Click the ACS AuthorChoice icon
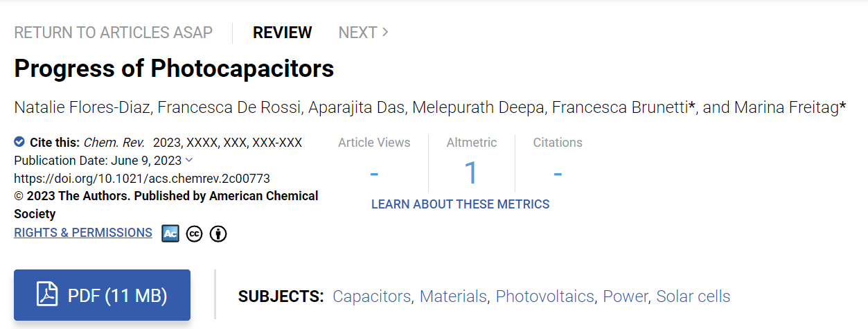Screen dimensions: 868x329 [170, 233]
